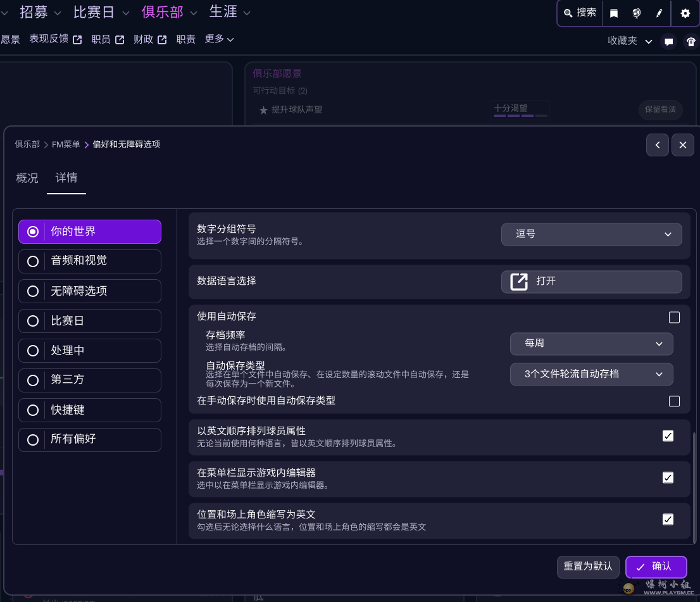Open the globe icon in top toolbar
This screenshot has width=700, height=602.
(636, 13)
